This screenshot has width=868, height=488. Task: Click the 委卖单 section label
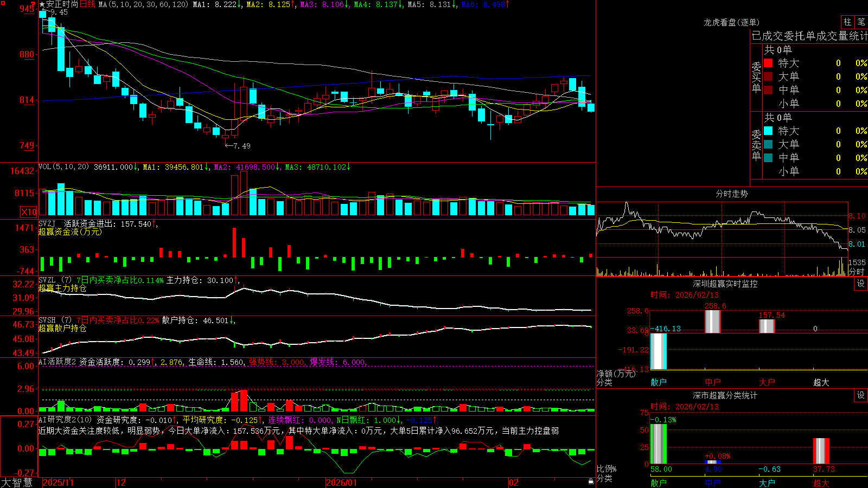[756, 145]
